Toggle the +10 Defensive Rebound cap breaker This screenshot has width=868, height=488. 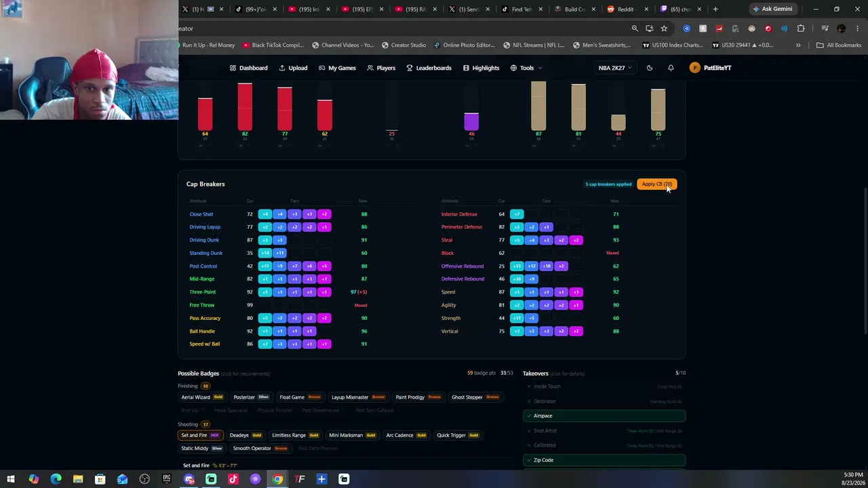click(x=517, y=279)
